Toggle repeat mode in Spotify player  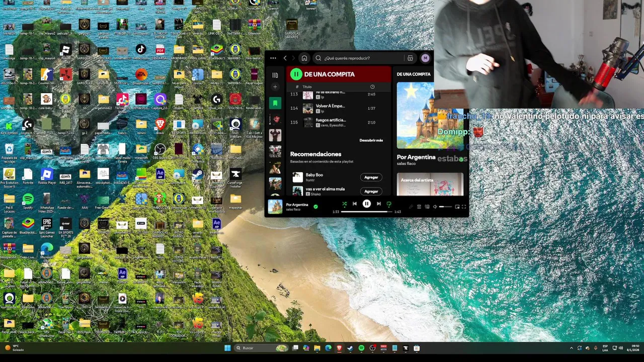(389, 204)
